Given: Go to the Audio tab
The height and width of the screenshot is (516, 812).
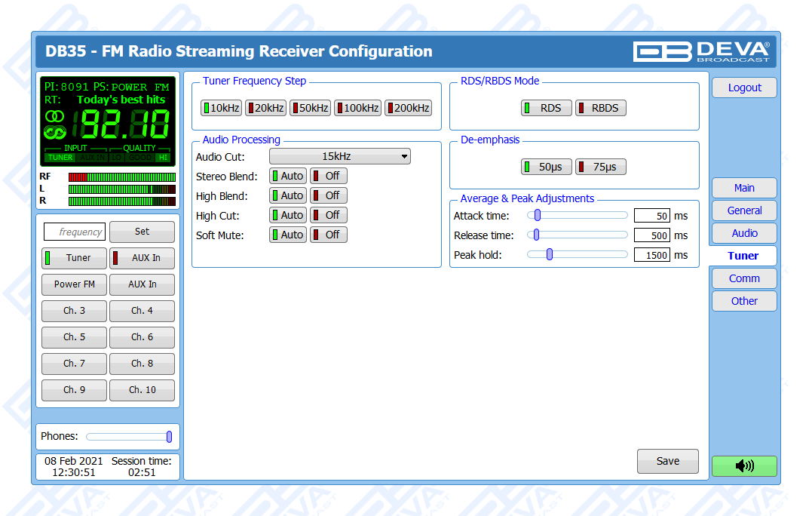Looking at the screenshot, I should click(743, 233).
